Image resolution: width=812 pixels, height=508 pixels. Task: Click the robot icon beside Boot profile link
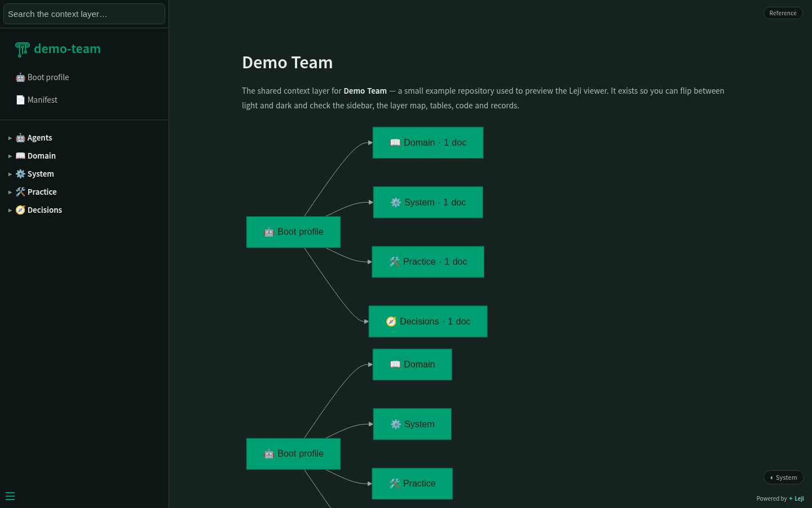[20, 77]
